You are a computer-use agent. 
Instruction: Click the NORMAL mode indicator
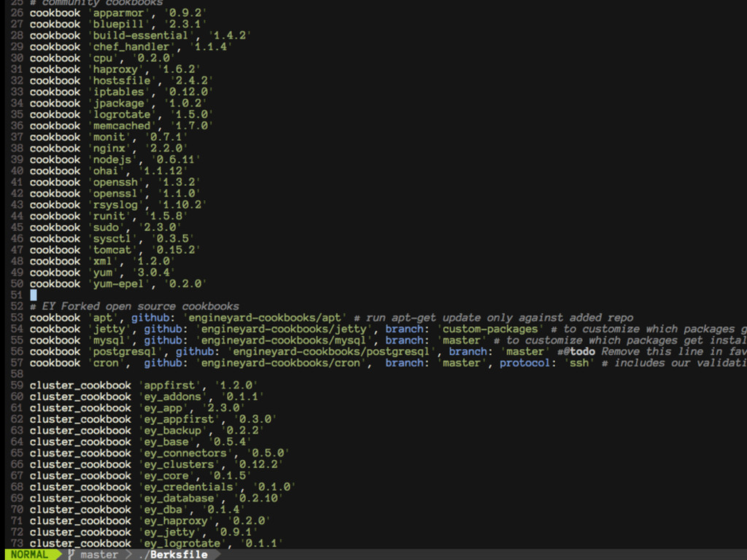pos(29,554)
